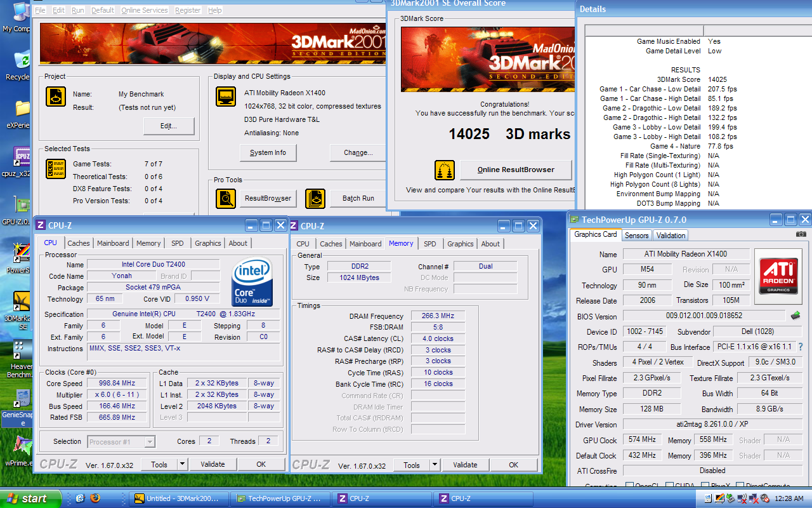This screenshot has width=812, height=508.
Task: Click the ResultBrowser button in Pro Tools
Action: coord(268,198)
